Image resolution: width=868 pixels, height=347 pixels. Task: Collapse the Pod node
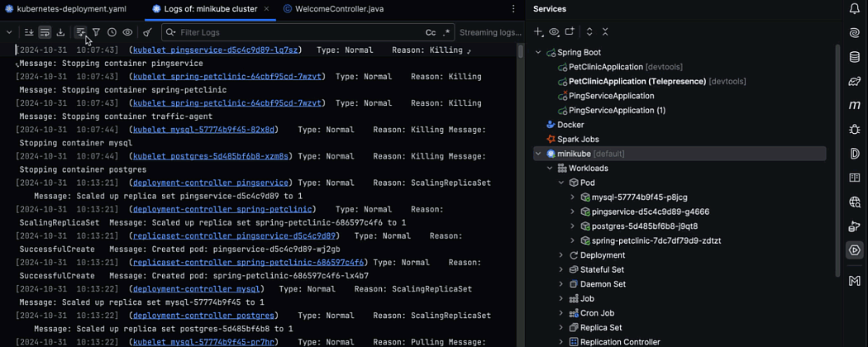(x=560, y=182)
